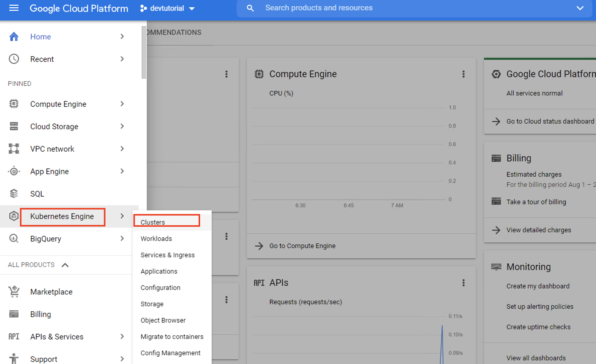
Task: Click the Monitoring card icon
Action: pos(496,267)
